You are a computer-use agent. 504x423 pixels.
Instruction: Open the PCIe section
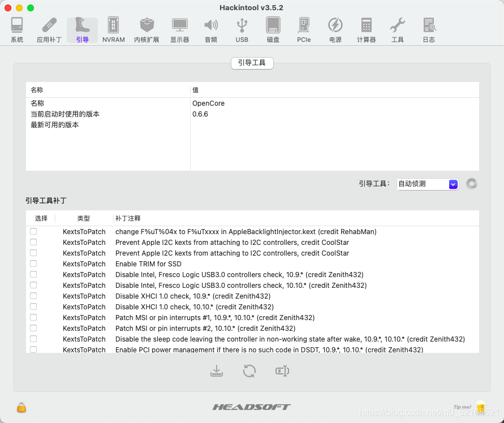[x=304, y=30]
